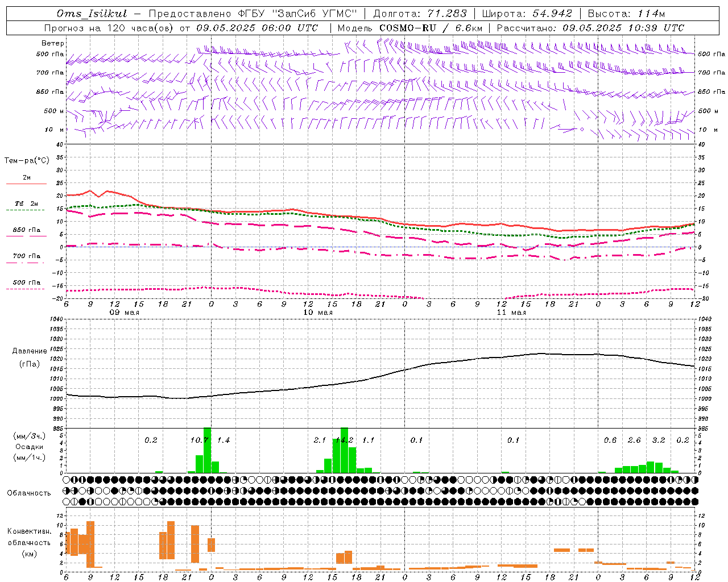Click the 700 гПа temperature legend entry
This screenshot has height=582, width=728.
coord(27,256)
